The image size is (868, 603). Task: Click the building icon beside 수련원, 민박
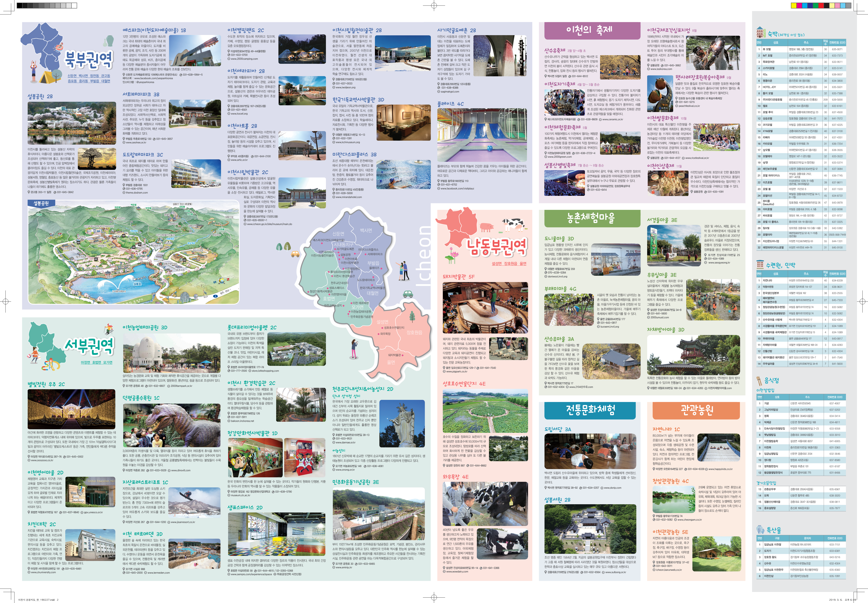point(760,264)
